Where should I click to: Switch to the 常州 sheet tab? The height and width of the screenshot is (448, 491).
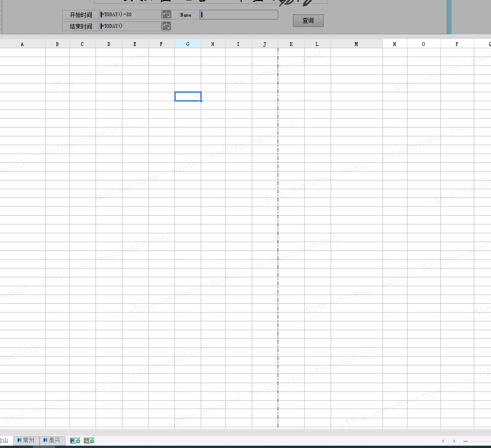tap(26, 441)
